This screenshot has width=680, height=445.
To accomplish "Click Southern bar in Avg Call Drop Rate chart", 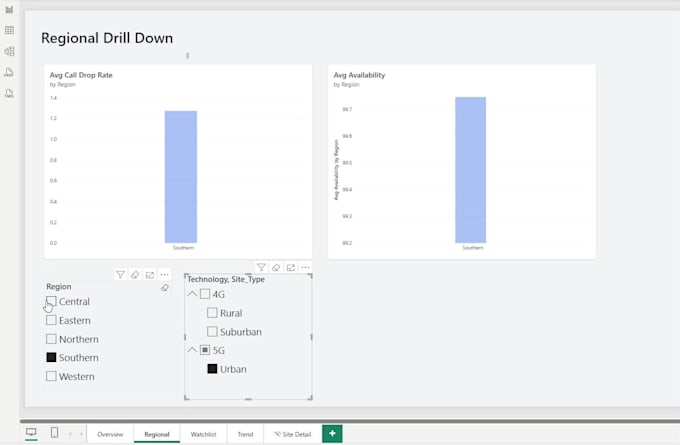I will pyautogui.click(x=181, y=177).
